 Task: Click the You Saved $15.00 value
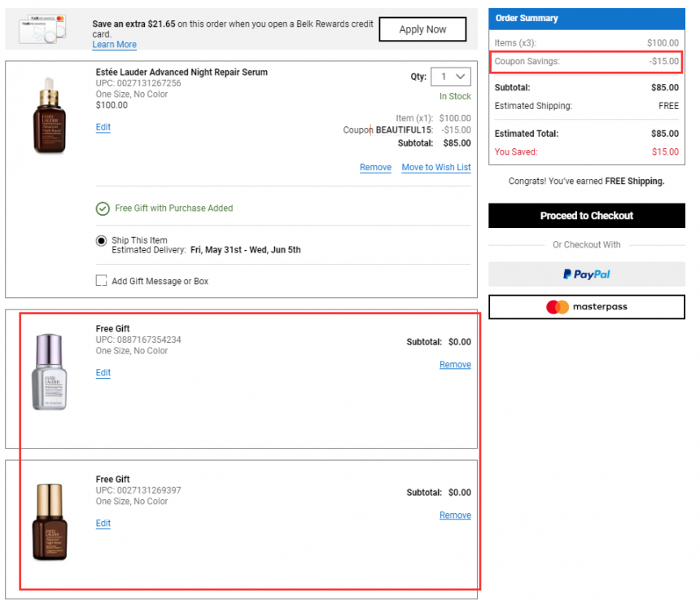click(x=665, y=152)
